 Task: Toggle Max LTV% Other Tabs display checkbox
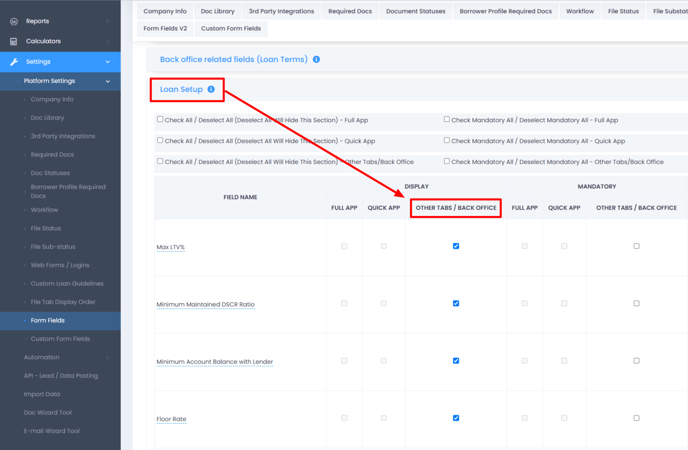tap(456, 246)
